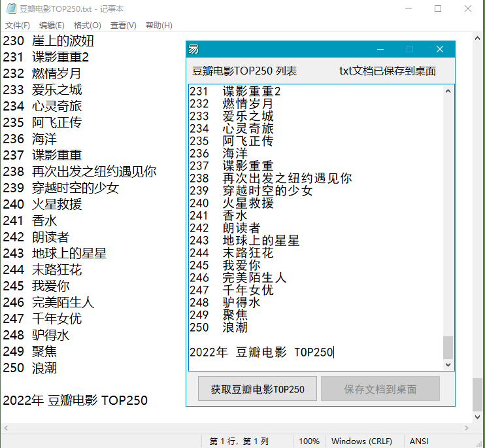This screenshot has height=448, width=485.
Task: Click line 238 再次出发之纽约遇见你 in Notepad
Action: (x=80, y=172)
